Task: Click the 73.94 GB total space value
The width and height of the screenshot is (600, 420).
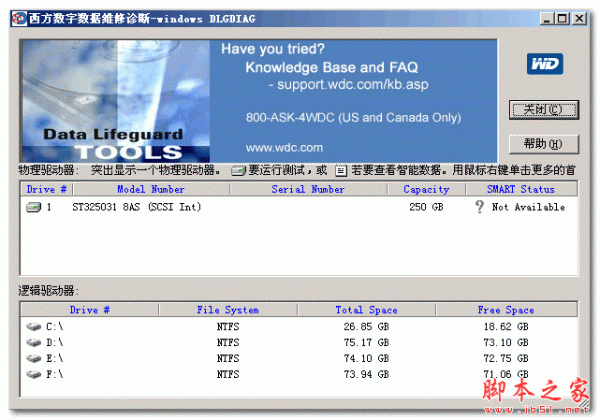Action: point(366,374)
